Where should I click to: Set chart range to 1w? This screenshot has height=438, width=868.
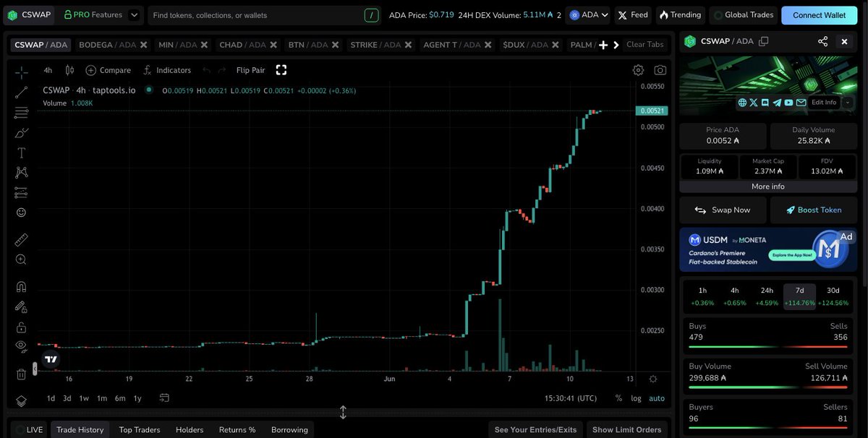click(x=84, y=398)
